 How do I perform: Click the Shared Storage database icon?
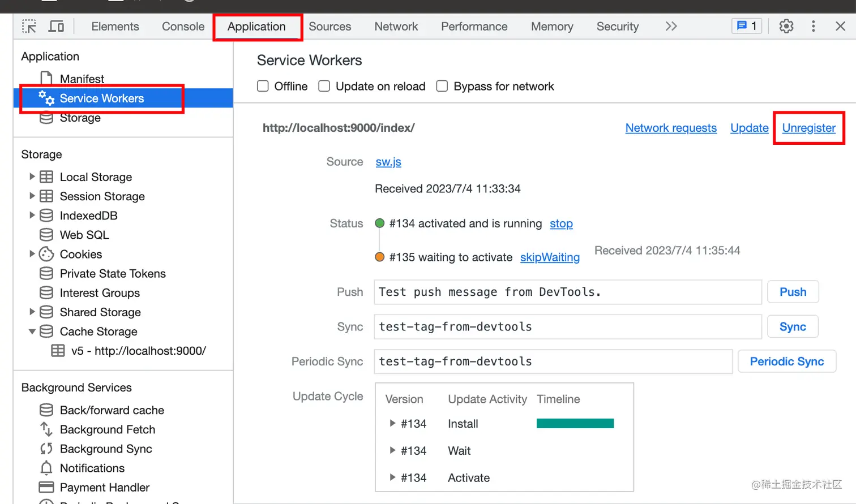46,312
